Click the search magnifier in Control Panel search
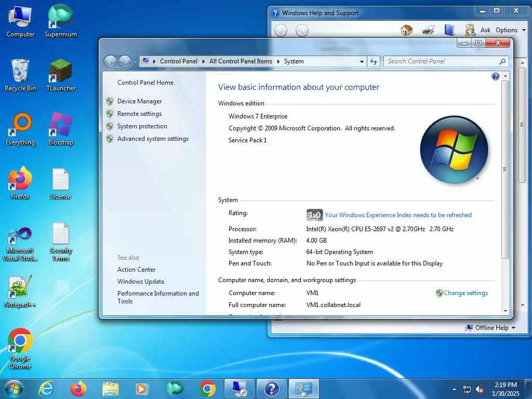This screenshot has width=532, height=399. (502, 61)
